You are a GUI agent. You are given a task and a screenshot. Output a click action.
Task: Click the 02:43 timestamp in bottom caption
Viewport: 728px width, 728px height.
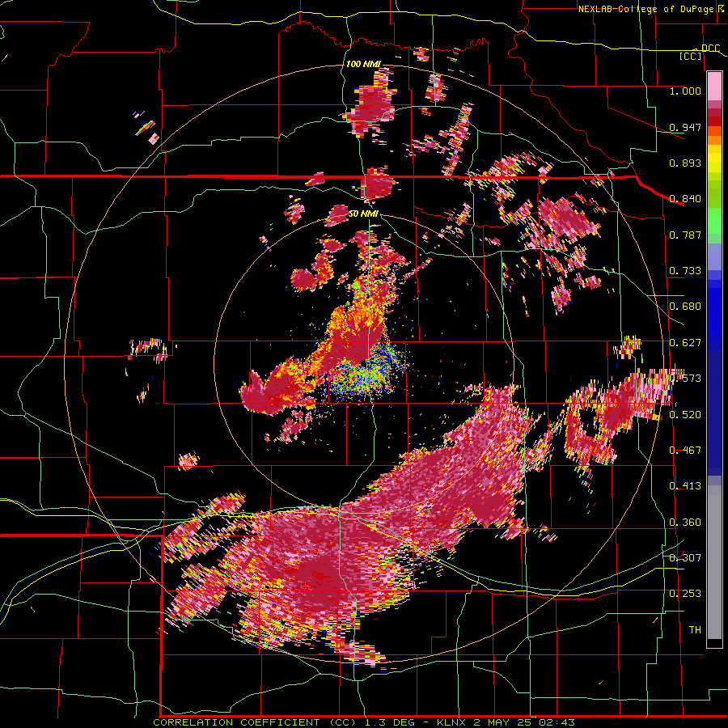tap(557, 722)
